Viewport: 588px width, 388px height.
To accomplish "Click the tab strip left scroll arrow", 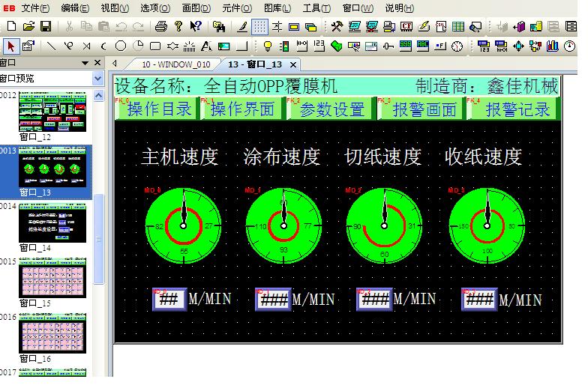I will click(115, 64).
